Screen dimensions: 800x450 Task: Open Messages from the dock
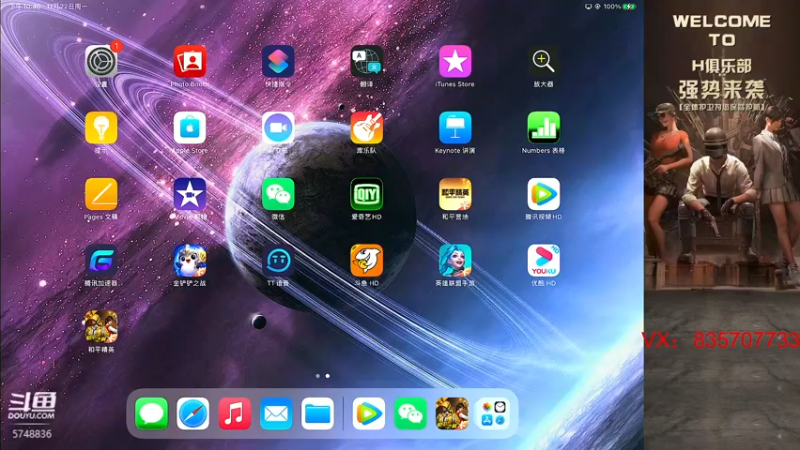point(152,413)
